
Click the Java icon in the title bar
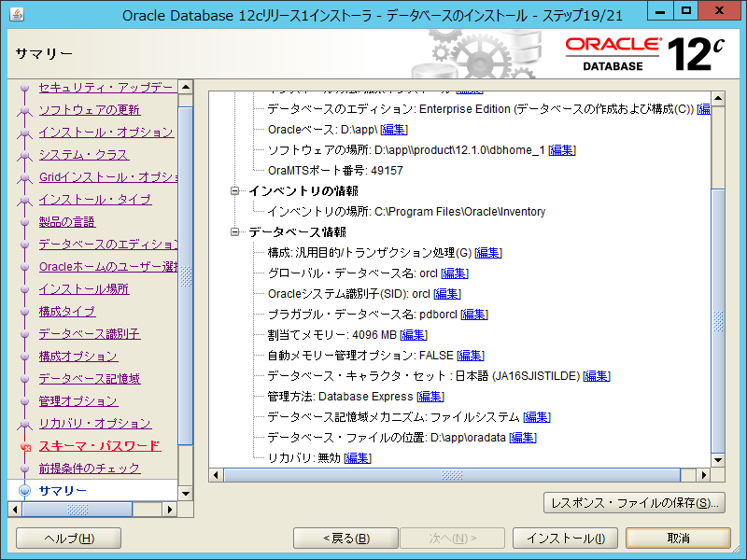(13, 14)
